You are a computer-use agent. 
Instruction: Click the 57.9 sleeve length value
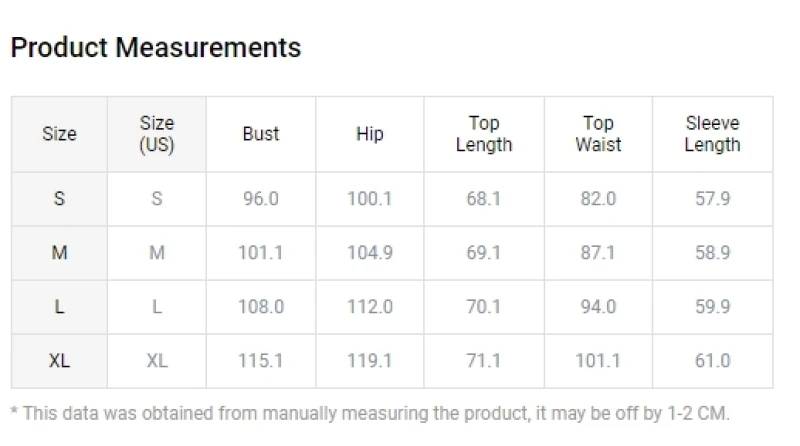point(712,199)
